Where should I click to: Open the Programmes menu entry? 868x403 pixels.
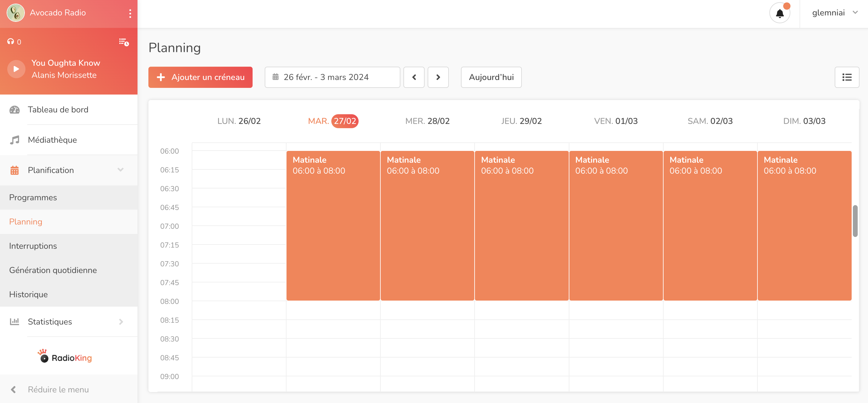click(33, 197)
